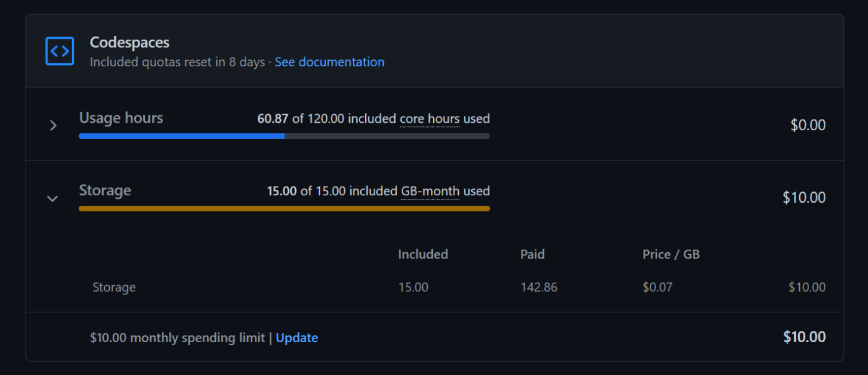Click the Codespaces code-brackets icon
The image size is (868, 375).
coord(60,51)
